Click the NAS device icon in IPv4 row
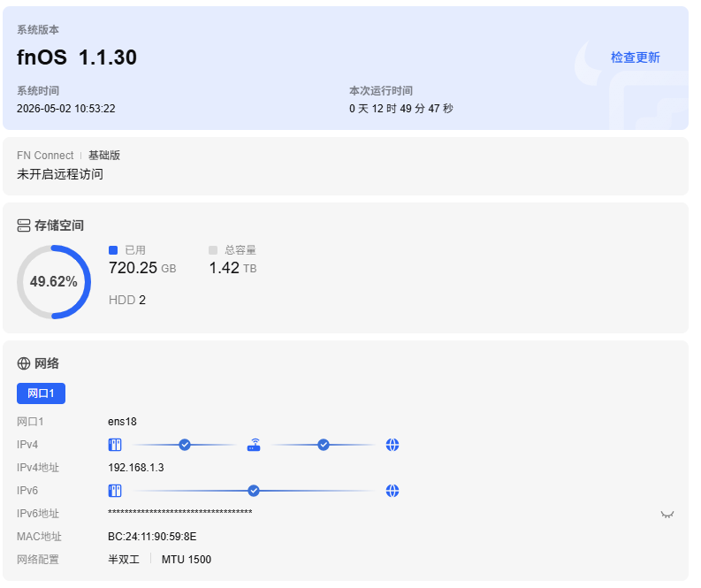701x588 pixels. [115, 445]
